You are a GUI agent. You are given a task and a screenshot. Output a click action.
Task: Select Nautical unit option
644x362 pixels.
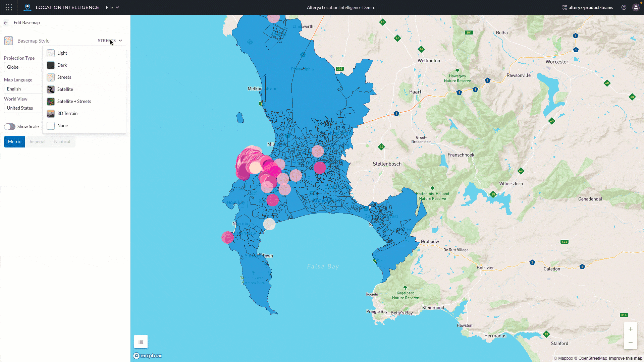[x=62, y=142]
